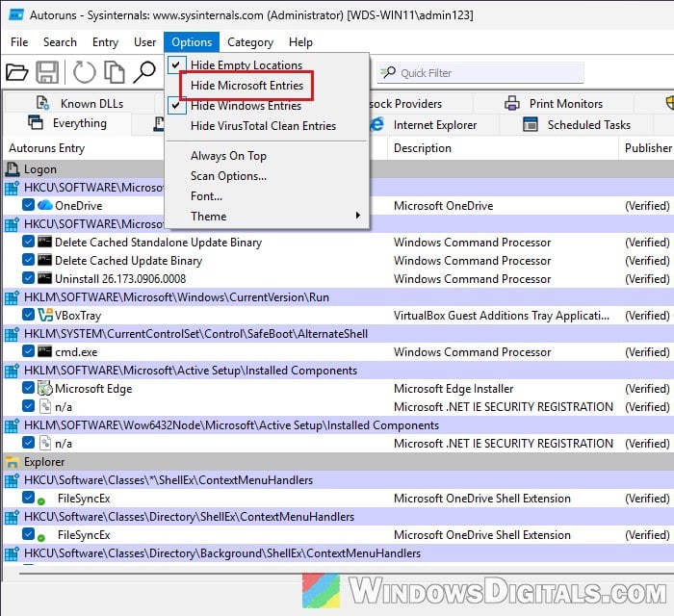Click the Logon category icon

click(x=12, y=169)
